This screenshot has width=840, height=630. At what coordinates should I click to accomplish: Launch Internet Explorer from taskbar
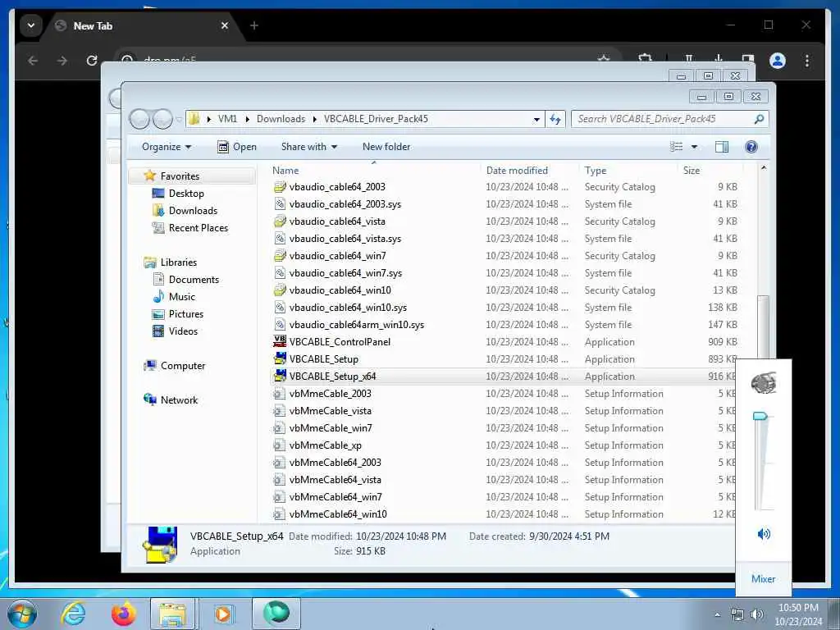[73, 614]
